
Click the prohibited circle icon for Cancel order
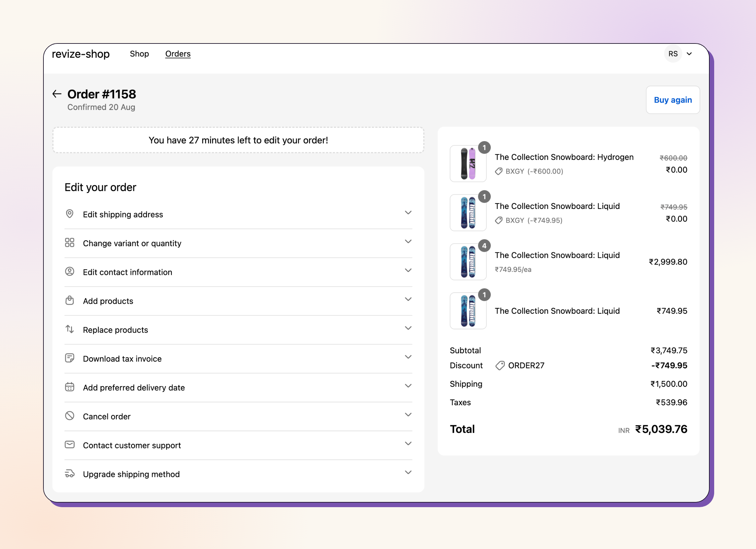point(70,416)
